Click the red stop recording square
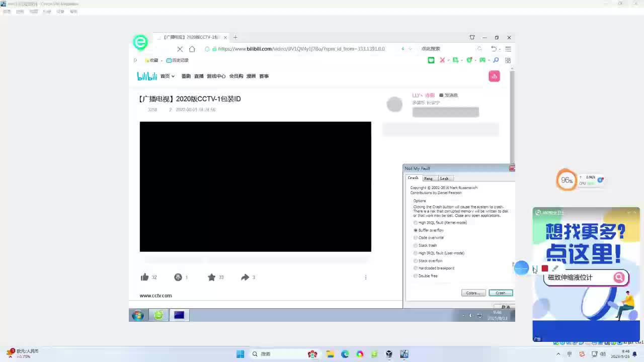Viewport: 644px width, 362px height. [544, 268]
